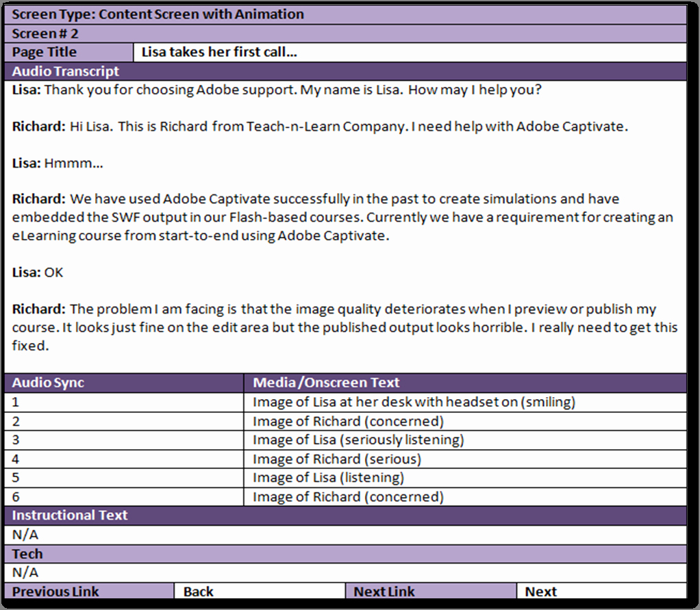Select the 'Lisa: Hmmm...' transcript line
Viewport: 700px width, 610px height.
coord(57,164)
